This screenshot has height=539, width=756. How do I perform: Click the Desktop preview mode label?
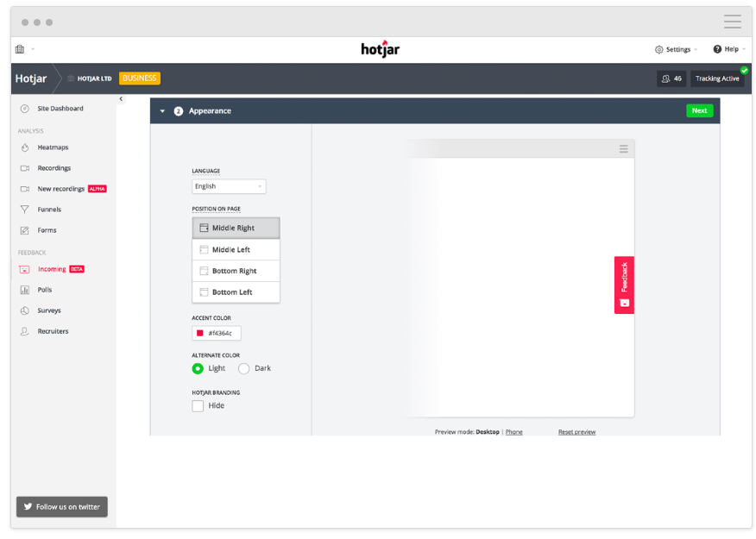tap(488, 432)
